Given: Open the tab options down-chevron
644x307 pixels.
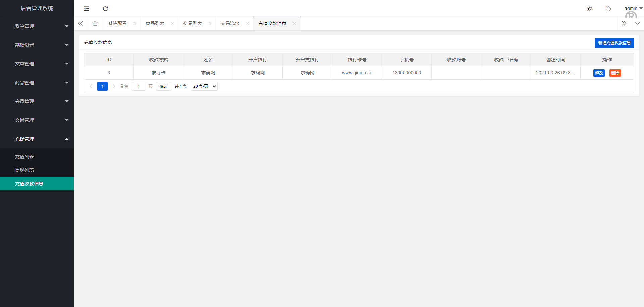Looking at the screenshot, I should pos(637,23).
